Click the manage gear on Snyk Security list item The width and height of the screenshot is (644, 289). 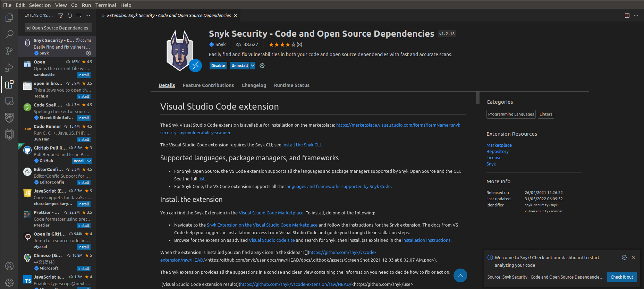tap(88, 53)
